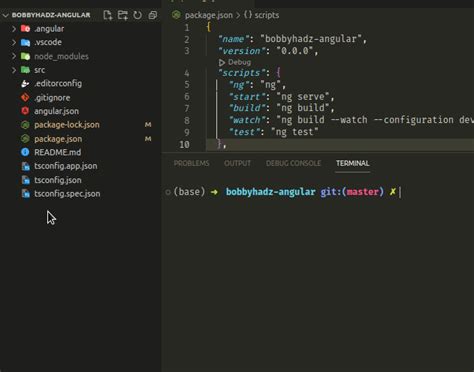Click the node_modules folder name

coord(61,56)
